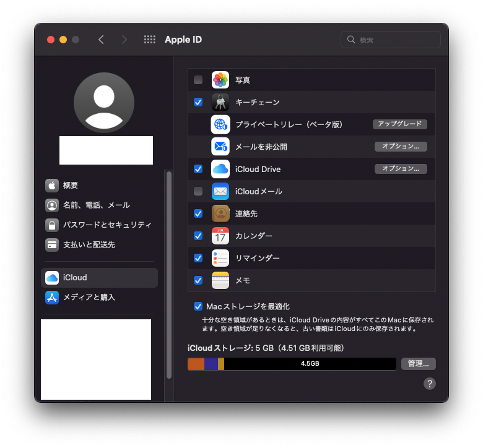Viewport: 483px width, 448px height.
Task: Click the person icon beside 名前、電話、メール
Action: point(52,205)
